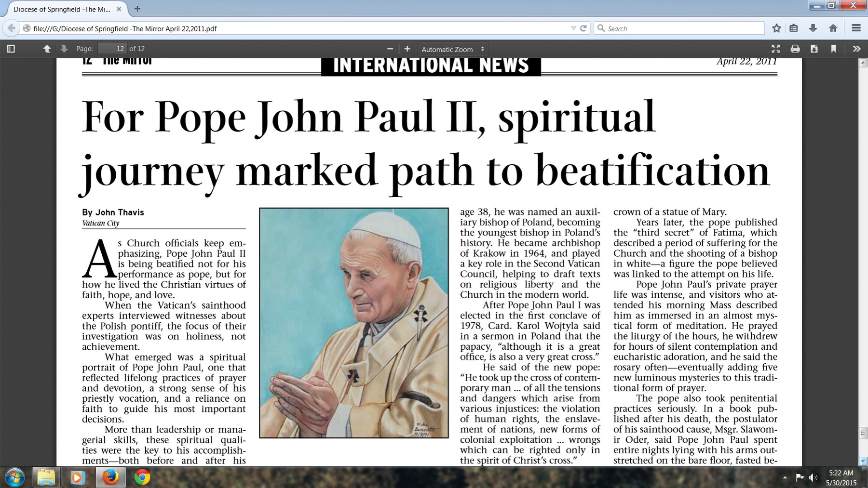Open Action Center flag icon
This screenshot has height=488, width=868.
click(800, 477)
